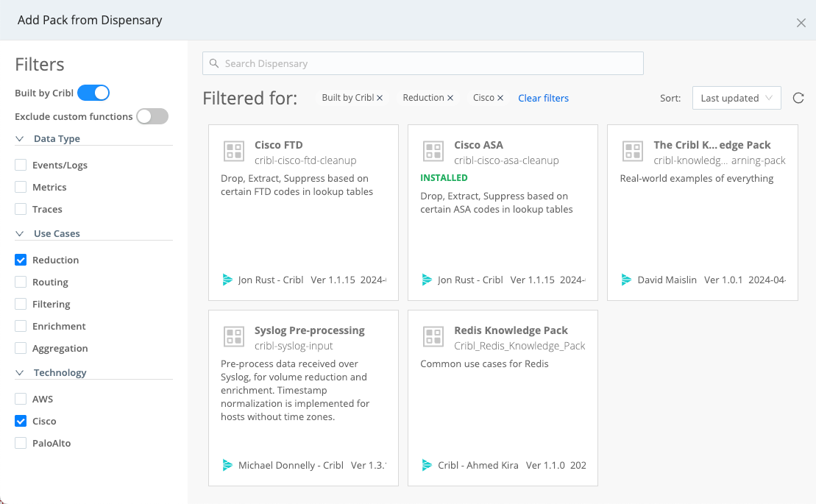Click the Syslog Pre-processing pack icon
Screen dimensions: 816x504
pos(234,337)
